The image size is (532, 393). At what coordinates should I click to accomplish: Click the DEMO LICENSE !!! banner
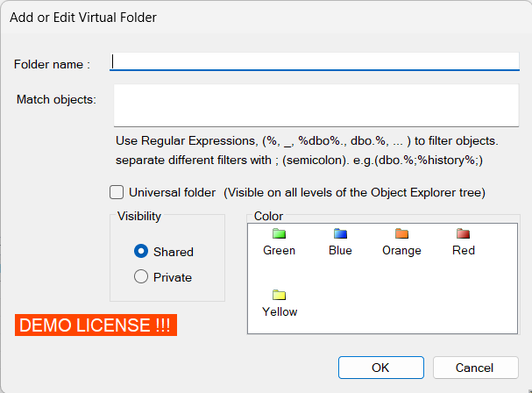96,325
